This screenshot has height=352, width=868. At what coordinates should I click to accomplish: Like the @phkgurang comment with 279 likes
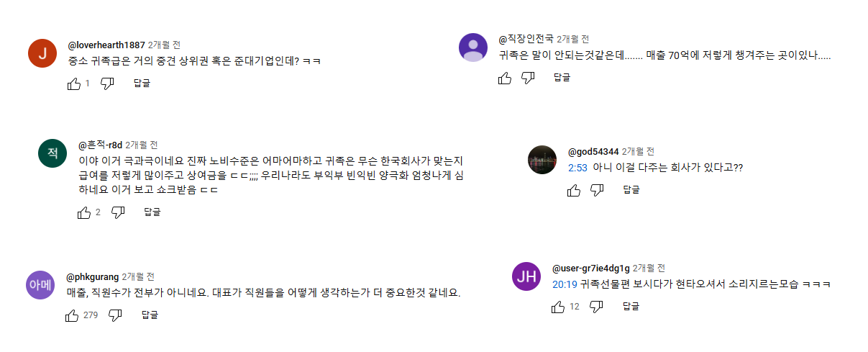pyautogui.click(x=72, y=315)
